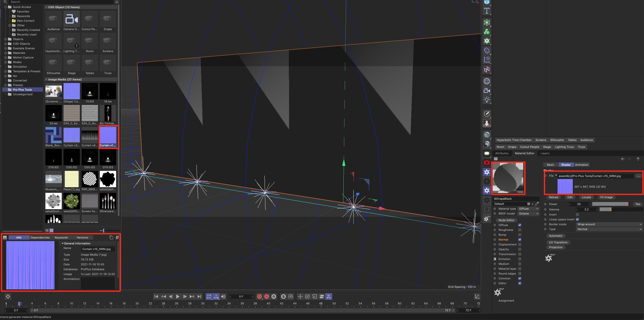644x320 pixels.
Task: Open the Node Editor button
Action: [x=506, y=220]
